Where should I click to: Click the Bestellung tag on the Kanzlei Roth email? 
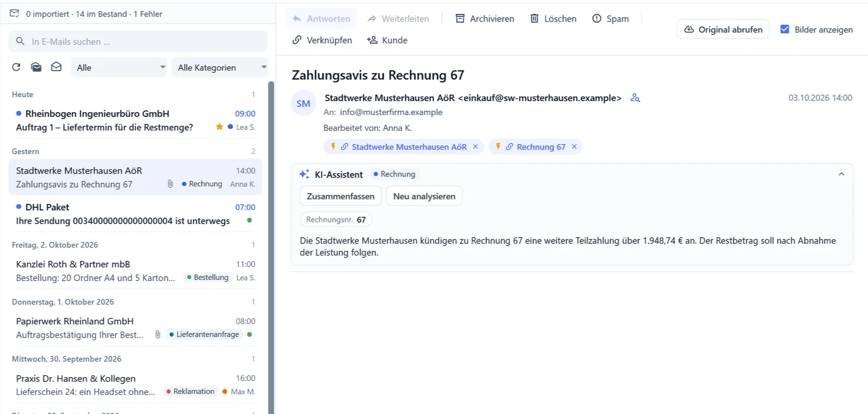(x=207, y=277)
